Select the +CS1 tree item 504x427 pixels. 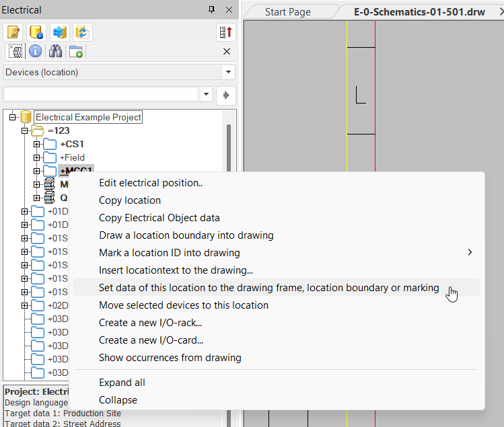pyautogui.click(x=72, y=145)
